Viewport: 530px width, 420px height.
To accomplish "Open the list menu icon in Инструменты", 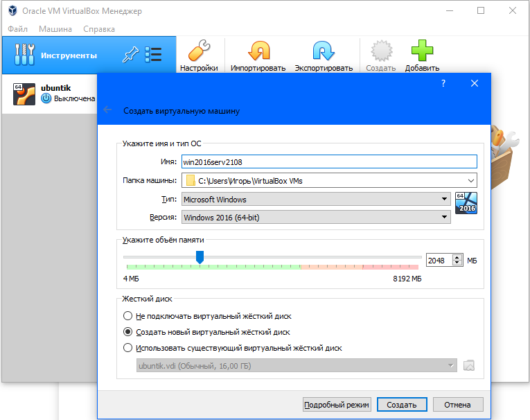I will (x=153, y=55).
